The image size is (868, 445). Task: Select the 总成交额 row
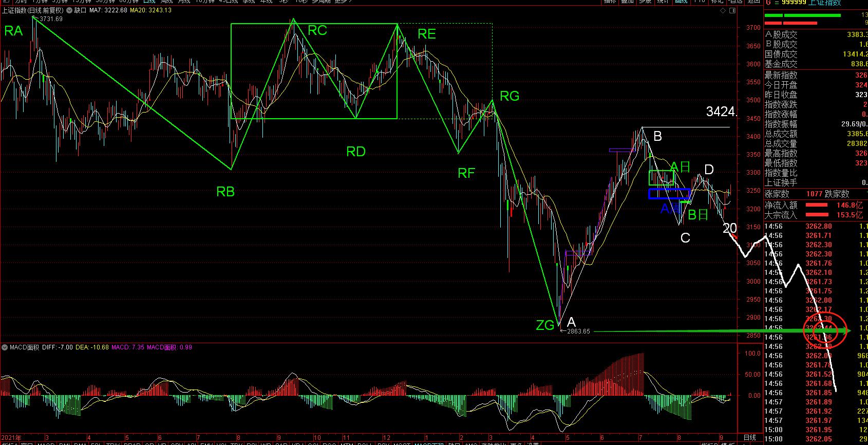pos(816,134)
